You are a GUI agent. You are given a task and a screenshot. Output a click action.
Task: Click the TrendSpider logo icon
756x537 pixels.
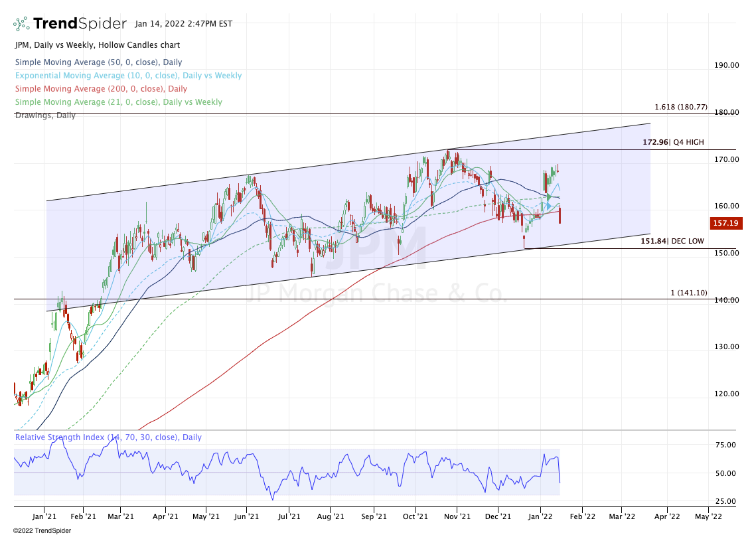(x=21, y=23)
